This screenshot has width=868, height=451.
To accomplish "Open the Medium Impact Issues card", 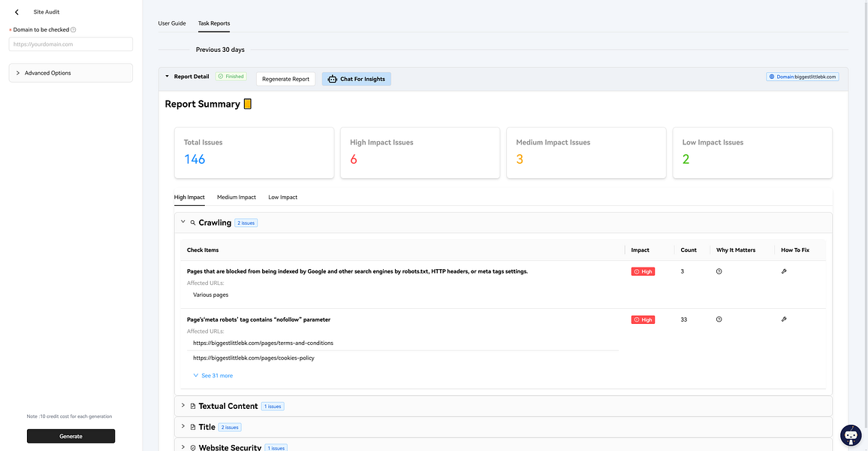I will tap(586, 153).
